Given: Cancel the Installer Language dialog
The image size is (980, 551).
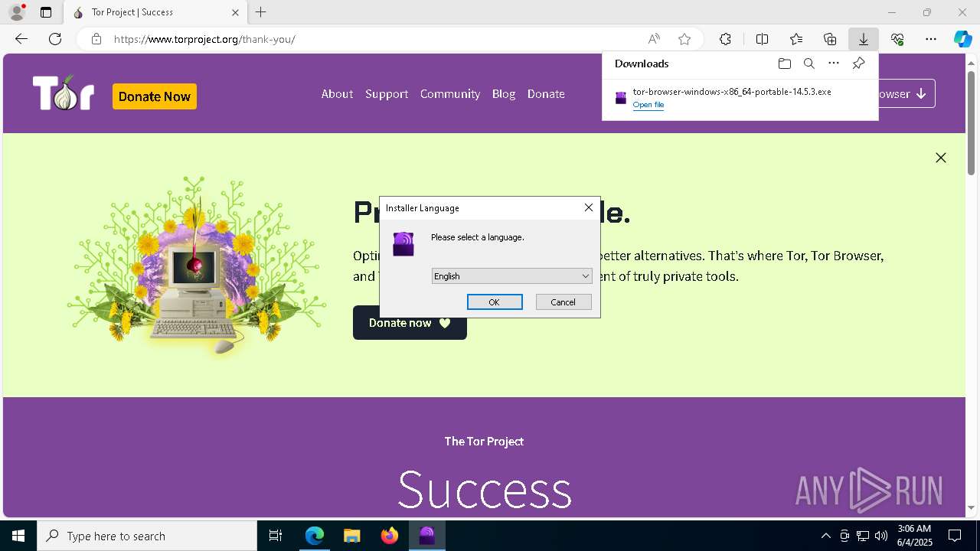Looking at the screenshot, I should click(563, 302).
